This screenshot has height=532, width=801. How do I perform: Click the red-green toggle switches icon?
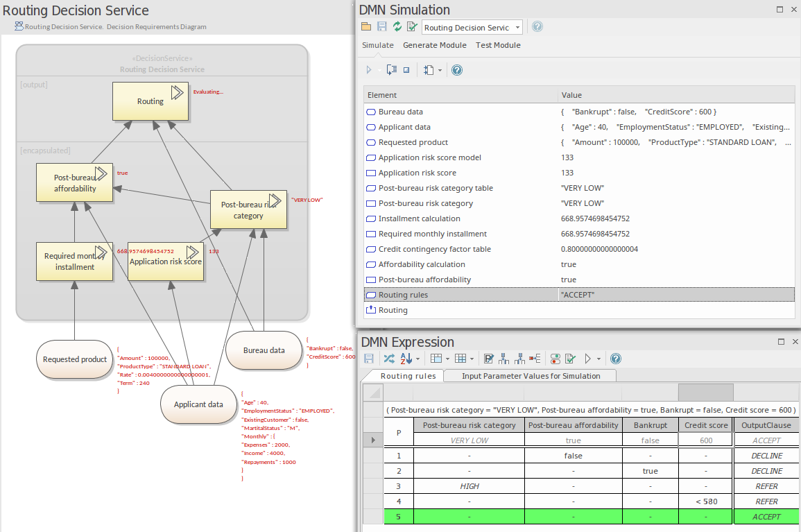(555, 359)
